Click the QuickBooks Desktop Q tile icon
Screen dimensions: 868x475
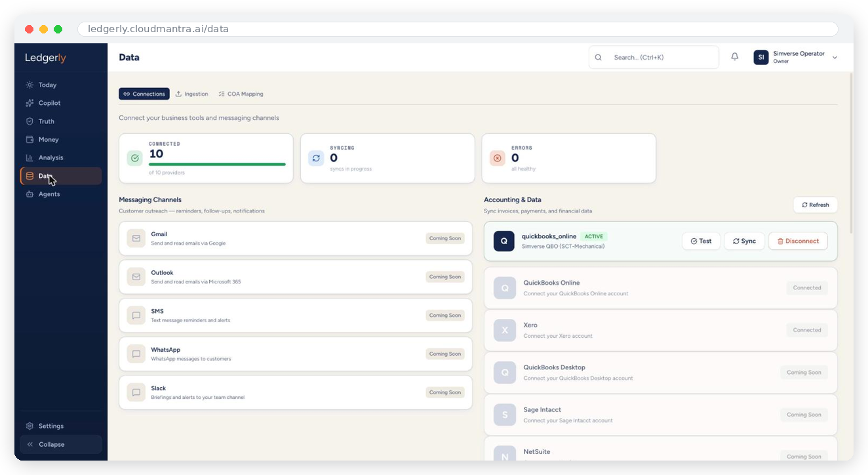505,373
